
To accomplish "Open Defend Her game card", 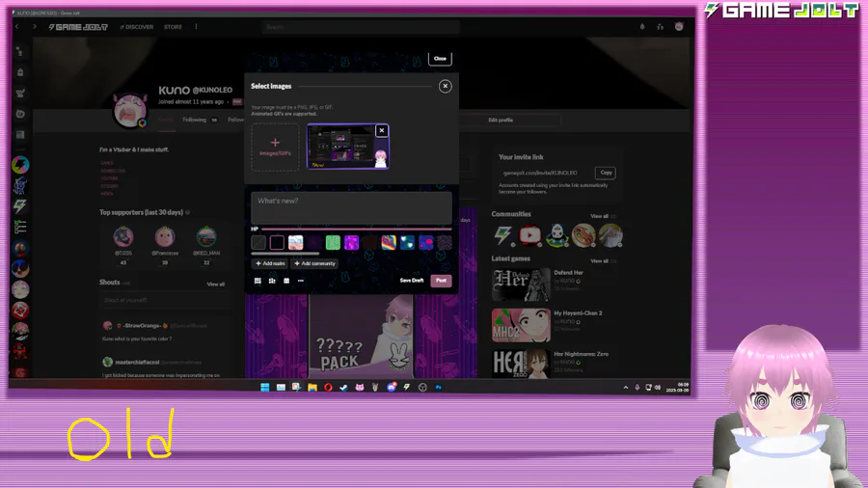I will click(x=521, y=285).
